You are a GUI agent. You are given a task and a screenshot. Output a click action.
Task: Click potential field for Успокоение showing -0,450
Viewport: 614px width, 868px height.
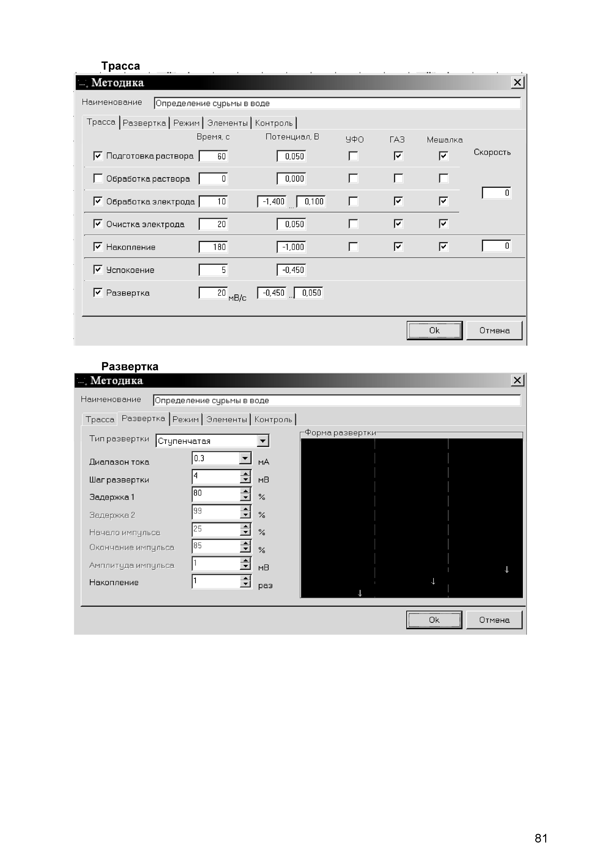point(291,270)
